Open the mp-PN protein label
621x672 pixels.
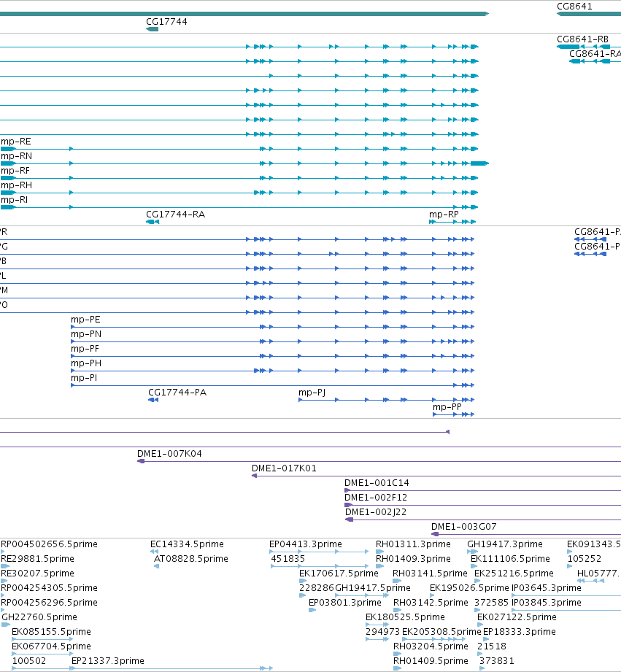86,334
